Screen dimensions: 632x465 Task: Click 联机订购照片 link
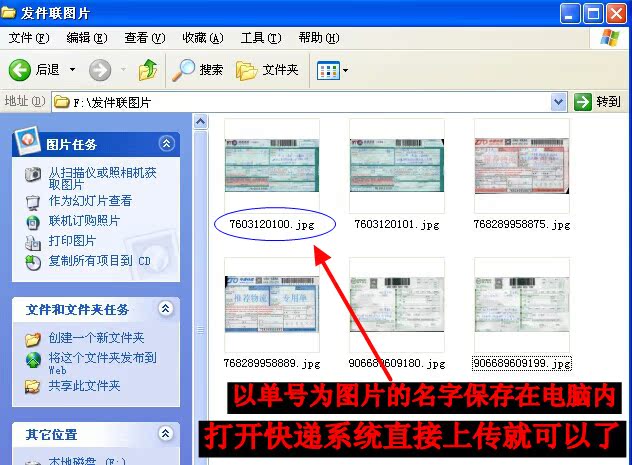[x=84, y=220]
